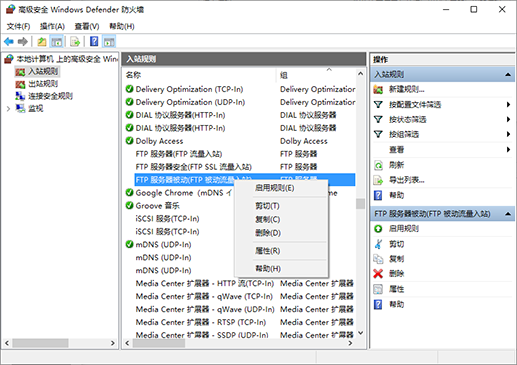
Task: Click the 新建规则 icon in actions pane
Action: (x=378, y=89)
